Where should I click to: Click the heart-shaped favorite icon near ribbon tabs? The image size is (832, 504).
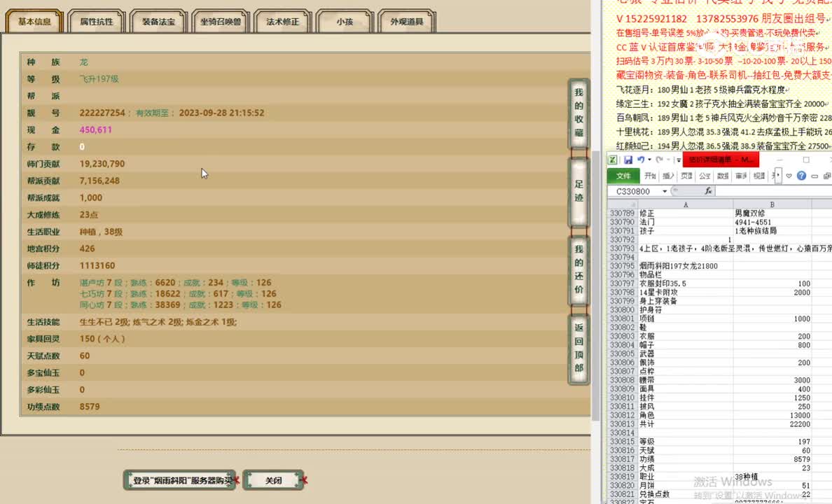click(x=789, y=176)
